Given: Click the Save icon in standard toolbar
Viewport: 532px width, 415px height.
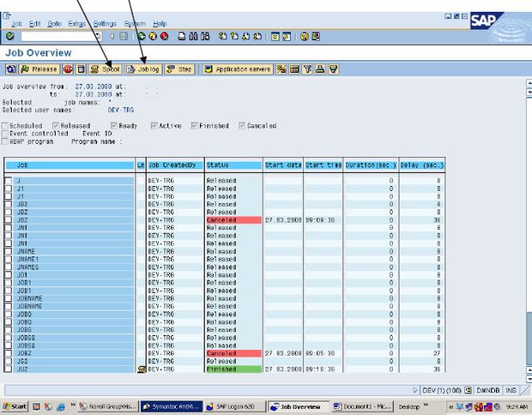Looking at the screenshot, I should tap(124, 36).
